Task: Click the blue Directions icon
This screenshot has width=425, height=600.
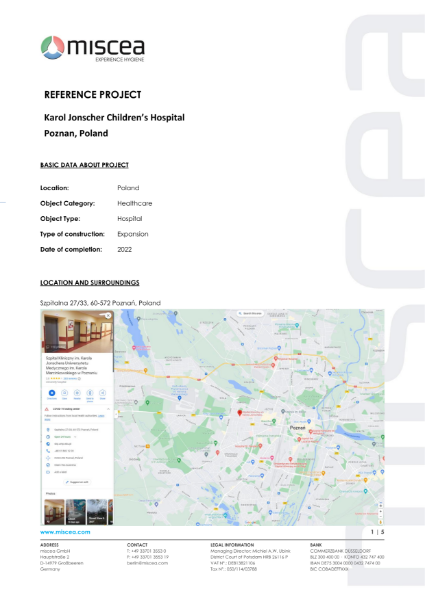Action: coord(52,393)
